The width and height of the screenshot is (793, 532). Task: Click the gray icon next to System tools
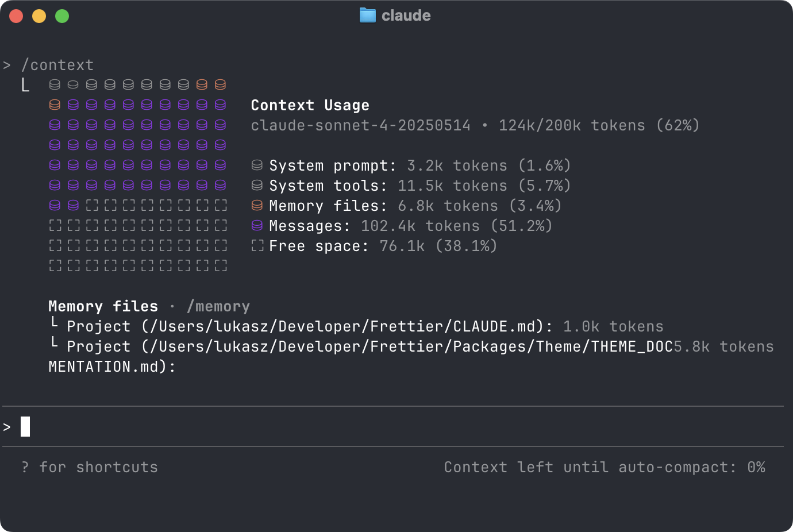(257, 186)
